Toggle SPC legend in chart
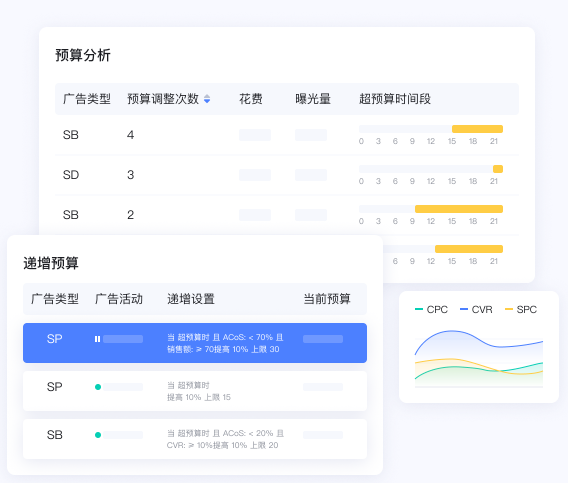This screenshot has height=483, width=568. pyautogui.click(x=521, y=309)
